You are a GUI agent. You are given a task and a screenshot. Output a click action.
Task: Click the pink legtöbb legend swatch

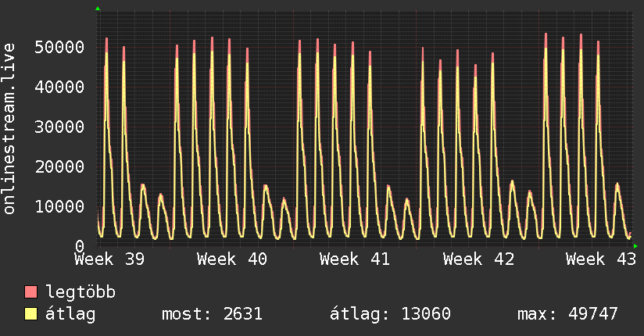pyautogui.click(x=30, y=291)
